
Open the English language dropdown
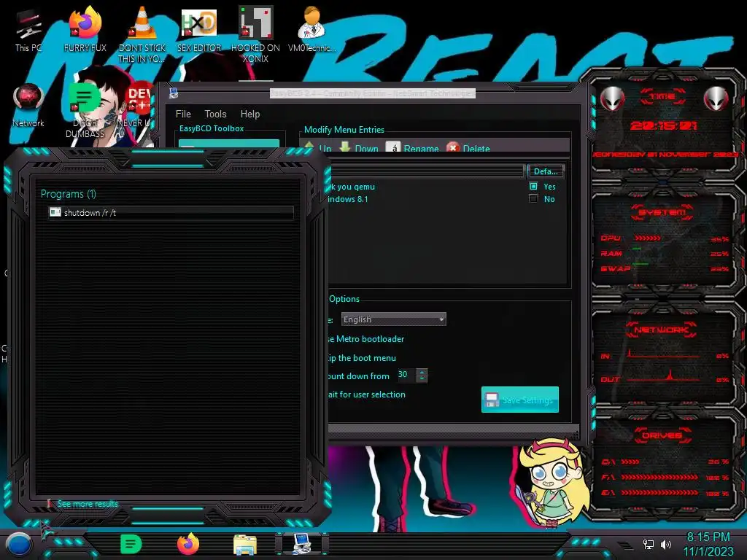coord(393,319)
